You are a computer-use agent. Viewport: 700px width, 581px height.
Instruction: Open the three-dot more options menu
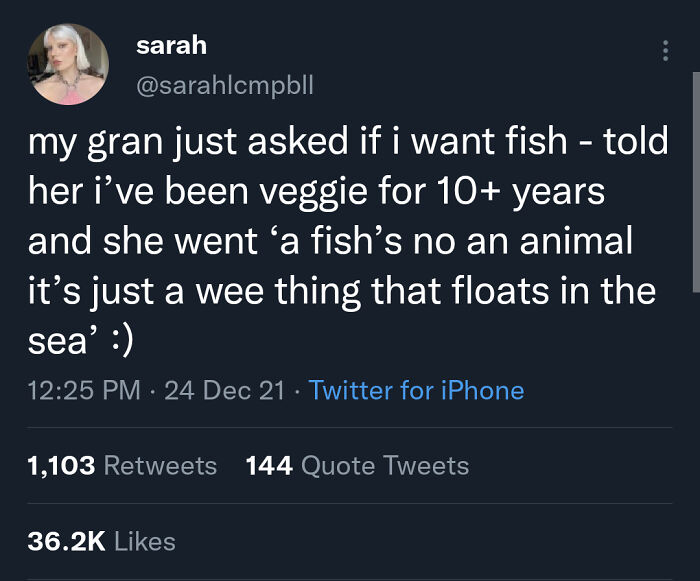(x=665, y=51)
